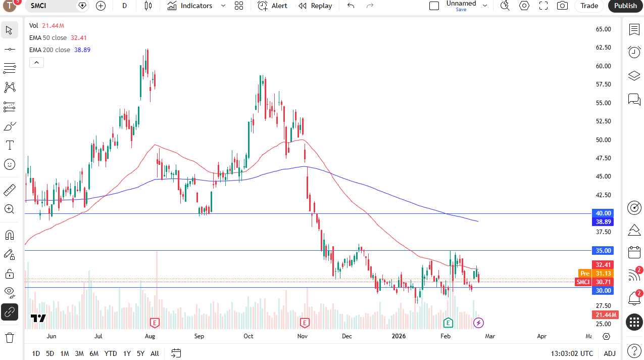Toggle magnet mode for drawings

click(x=9, y=235)
